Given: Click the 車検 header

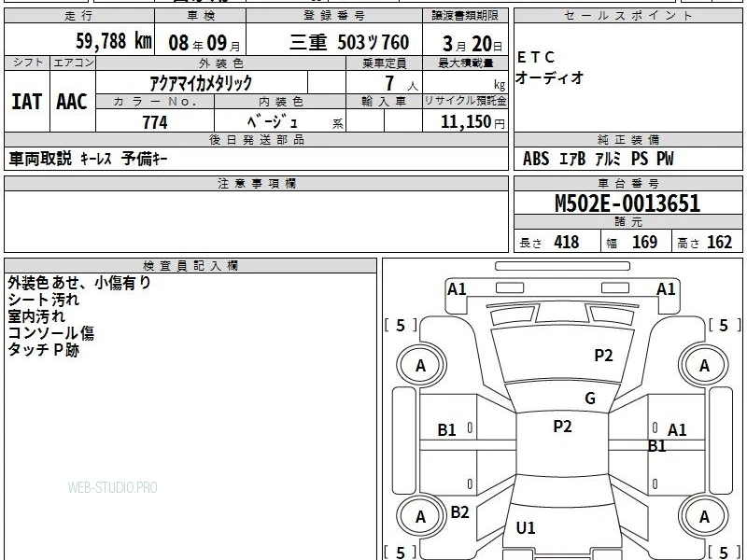Looking at the screenshot, I should (x=201, y=16).
